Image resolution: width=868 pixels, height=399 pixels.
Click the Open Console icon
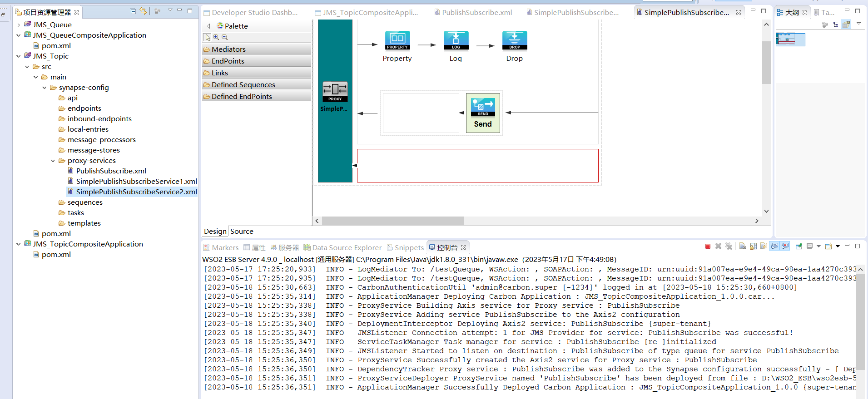[829, 246]
